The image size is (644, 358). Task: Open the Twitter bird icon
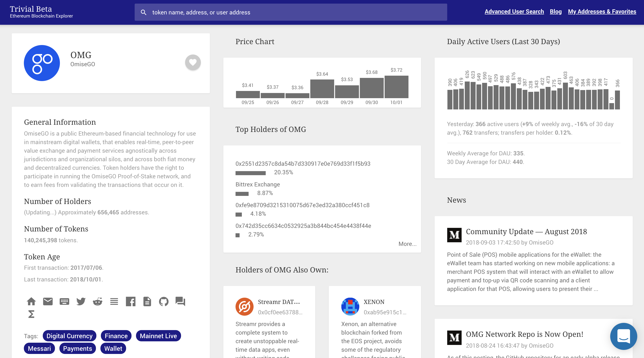(81, 301)
